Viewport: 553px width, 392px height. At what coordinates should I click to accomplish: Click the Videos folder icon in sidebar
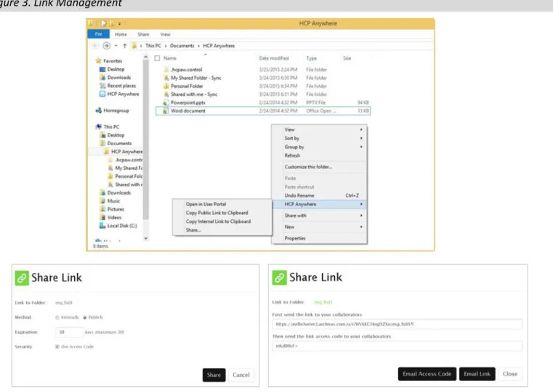[x=102, y=218]
